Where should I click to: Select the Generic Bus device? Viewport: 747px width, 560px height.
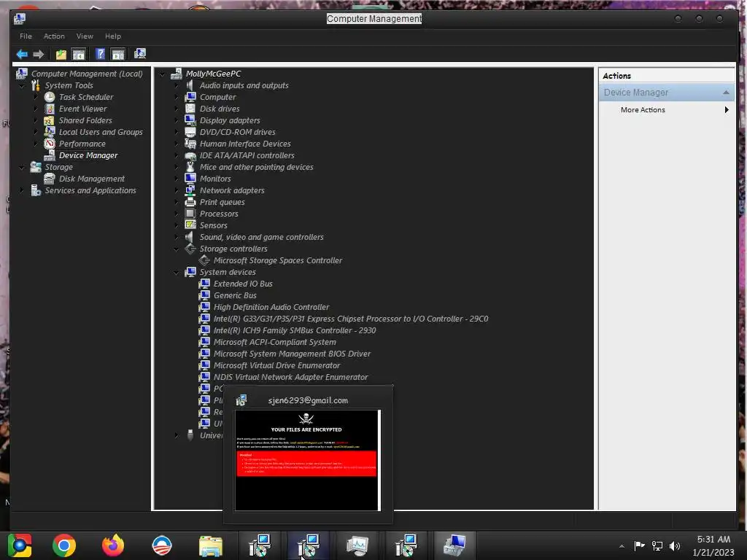coord(235,295)
